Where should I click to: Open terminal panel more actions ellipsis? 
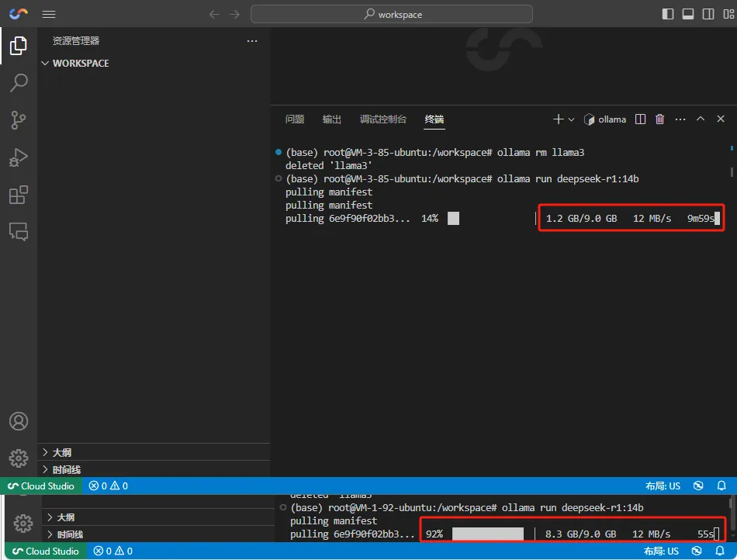tap(680, 119)
